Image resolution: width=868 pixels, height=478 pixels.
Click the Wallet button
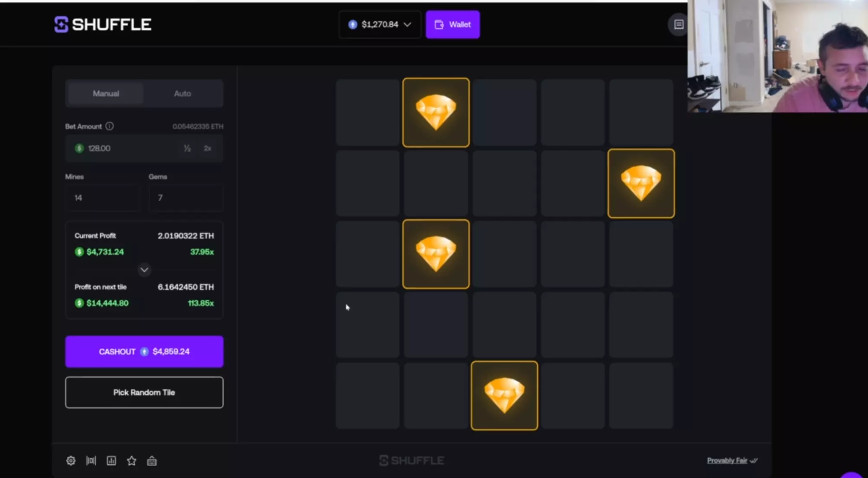point(453,25)
